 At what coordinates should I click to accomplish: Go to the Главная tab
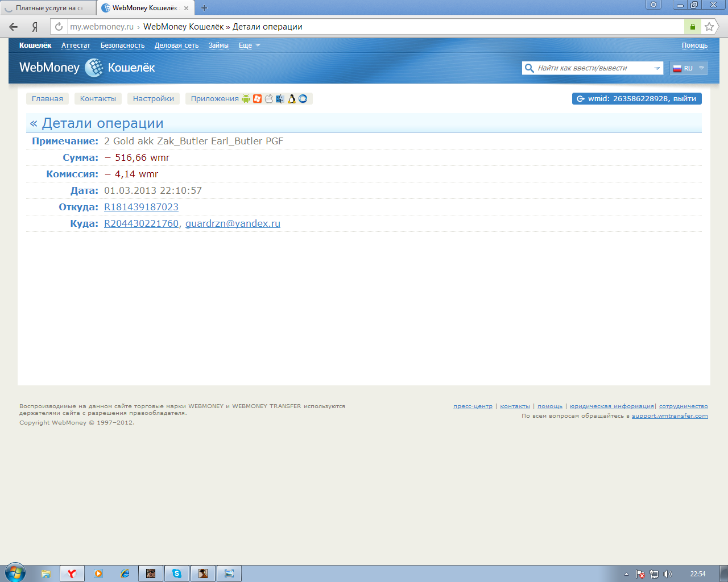click(x=47, y=99)
